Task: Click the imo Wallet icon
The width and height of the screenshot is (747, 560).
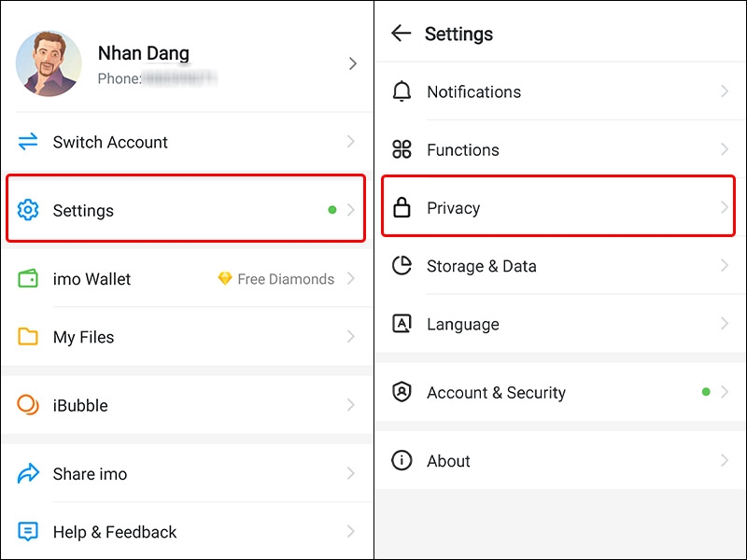Action: (28, 278)
